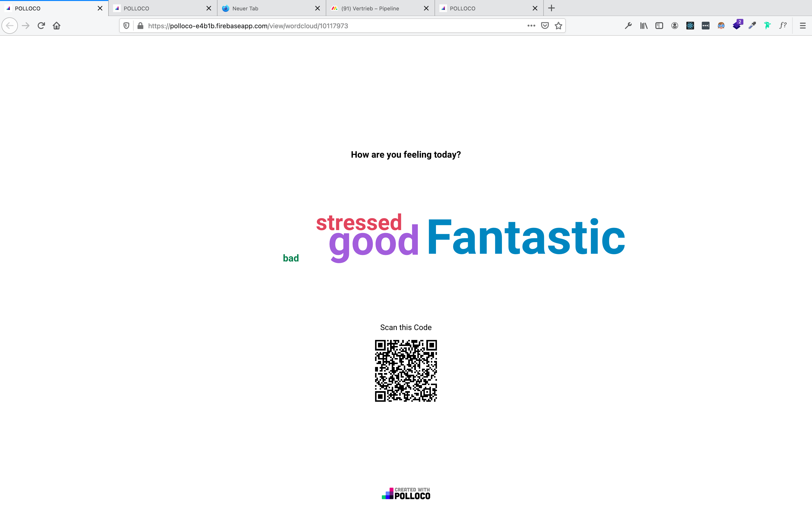The width and height of the screenshot is (812, 507).
Task: Click the Created with POLLOCO logo
Action: click(406, 493)
